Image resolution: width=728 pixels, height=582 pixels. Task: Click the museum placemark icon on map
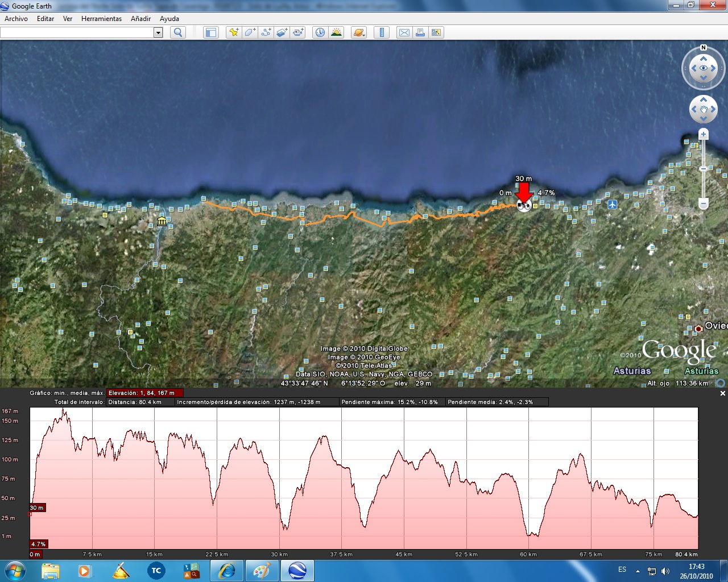pyautogui.click(x=162, y=221)
